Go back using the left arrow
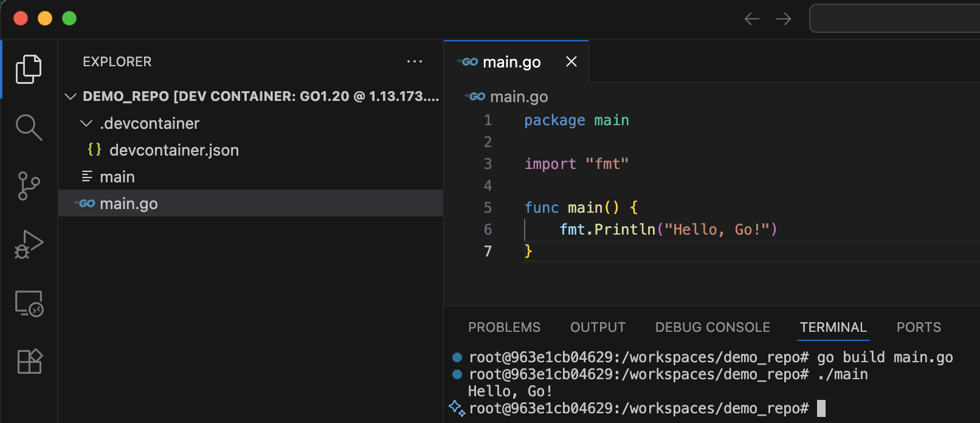 click(x=752, y=19)
